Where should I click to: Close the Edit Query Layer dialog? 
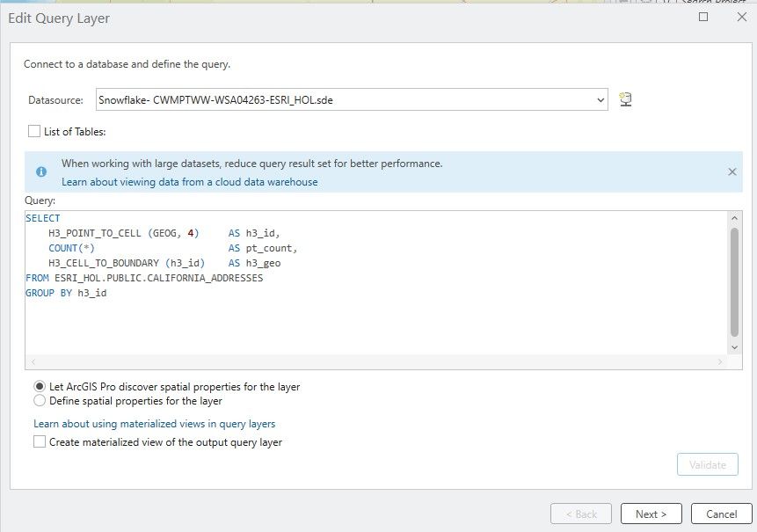click(740, 18)
